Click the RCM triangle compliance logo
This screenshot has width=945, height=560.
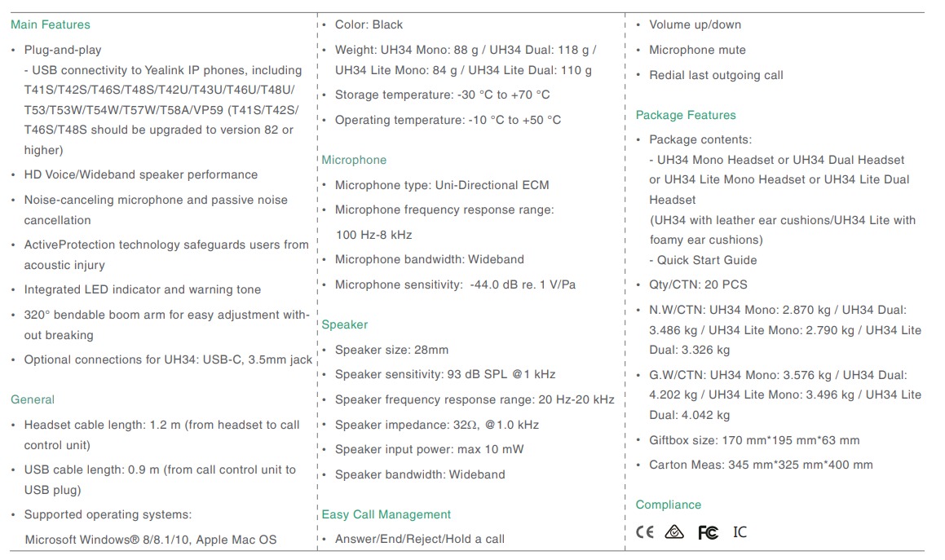[674, 532]
